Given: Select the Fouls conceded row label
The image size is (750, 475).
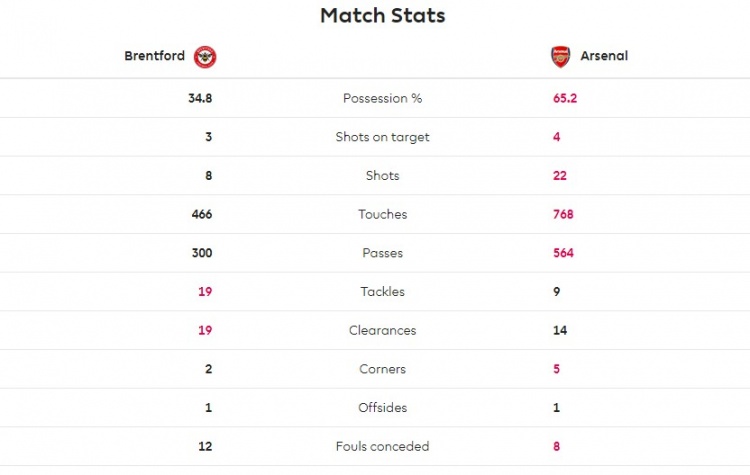Looking at the screenshot, I should click(383, 447).
